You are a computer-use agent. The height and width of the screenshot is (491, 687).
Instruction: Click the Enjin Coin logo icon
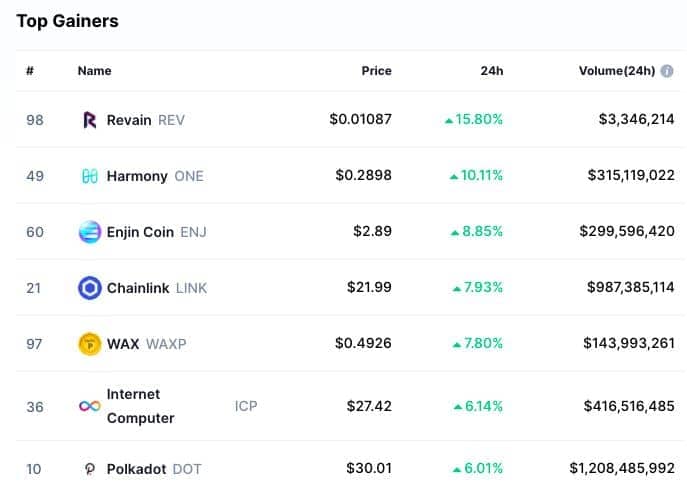[x=90, y=232]
